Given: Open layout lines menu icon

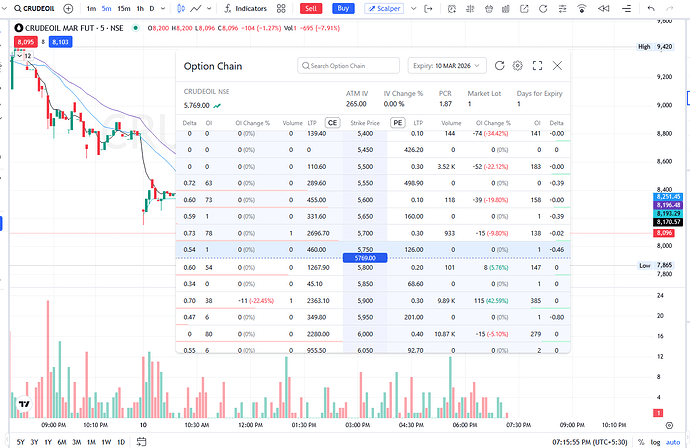Looking at the screenshot, I should pyautogui.click(x=626, y=8).
